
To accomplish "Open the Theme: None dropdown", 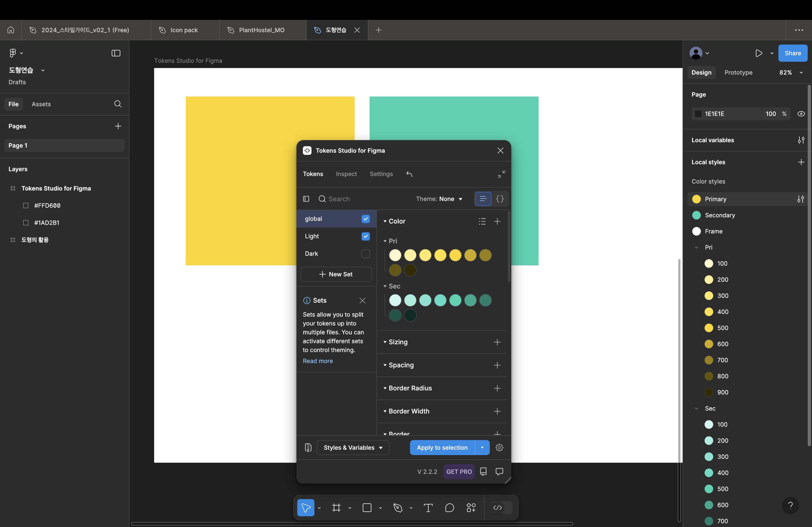I will click(x=440, y=199).
